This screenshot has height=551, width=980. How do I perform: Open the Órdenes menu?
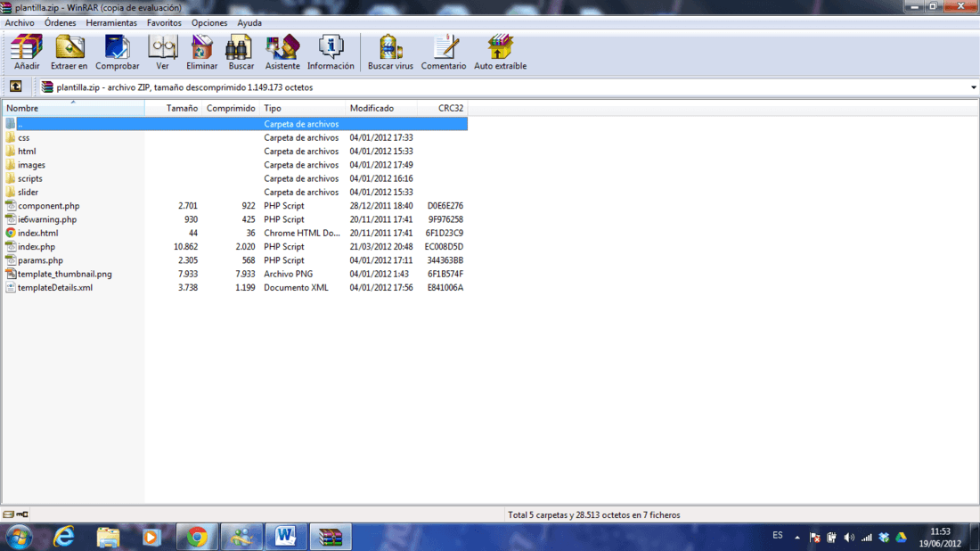coord(60,22)
